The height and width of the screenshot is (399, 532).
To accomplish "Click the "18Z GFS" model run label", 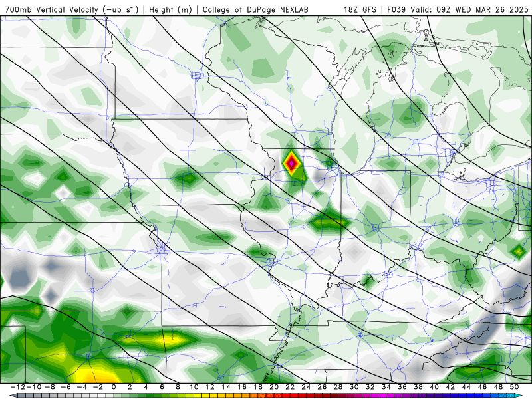I will pyautogui.click(x=360, y=9).
